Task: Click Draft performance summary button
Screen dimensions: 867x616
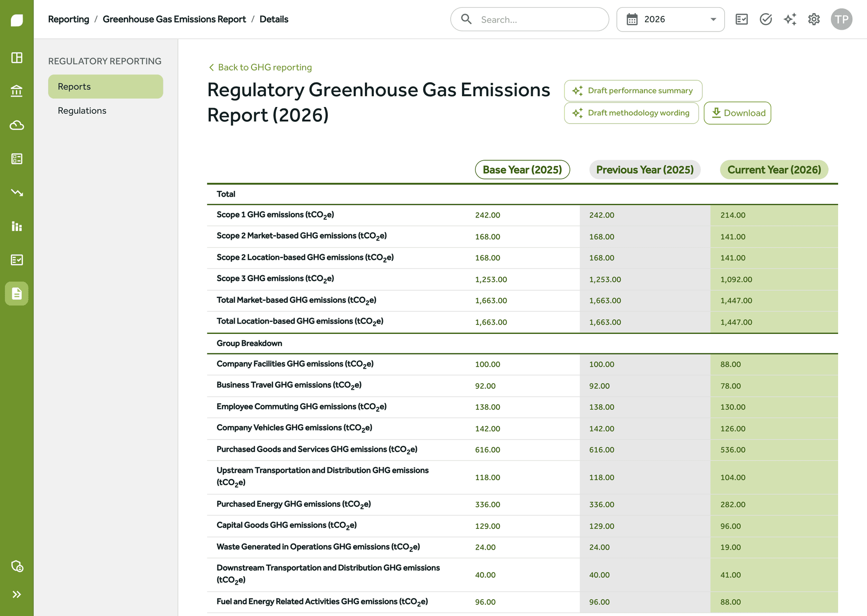Action: 633,91
